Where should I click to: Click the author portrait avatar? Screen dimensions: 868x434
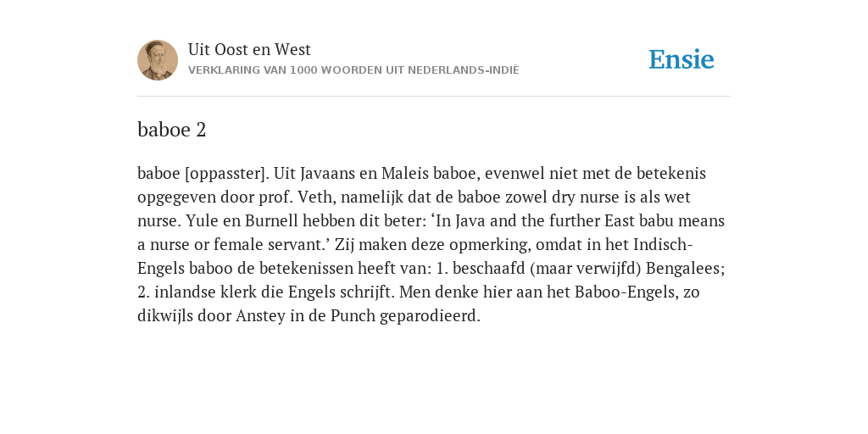click(158, 60)
